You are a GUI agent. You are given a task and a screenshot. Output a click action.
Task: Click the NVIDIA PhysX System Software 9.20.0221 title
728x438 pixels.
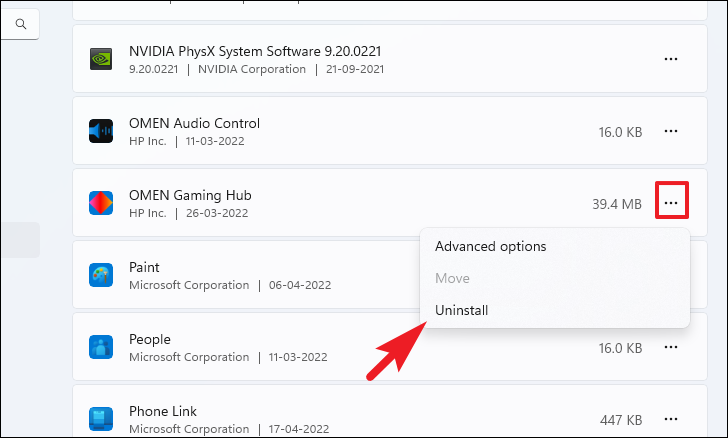coord(255,51)
